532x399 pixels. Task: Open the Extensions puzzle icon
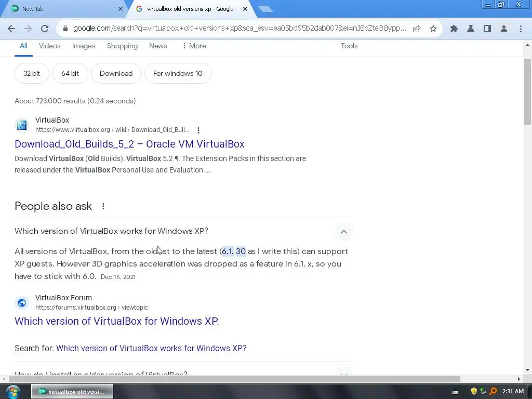[x=454, y=29]
